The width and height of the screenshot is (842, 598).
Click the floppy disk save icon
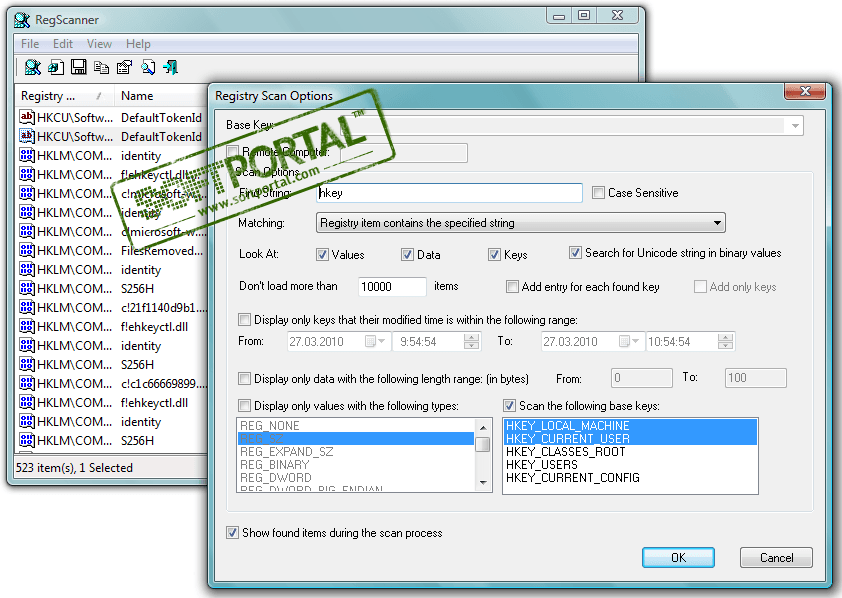78,67
